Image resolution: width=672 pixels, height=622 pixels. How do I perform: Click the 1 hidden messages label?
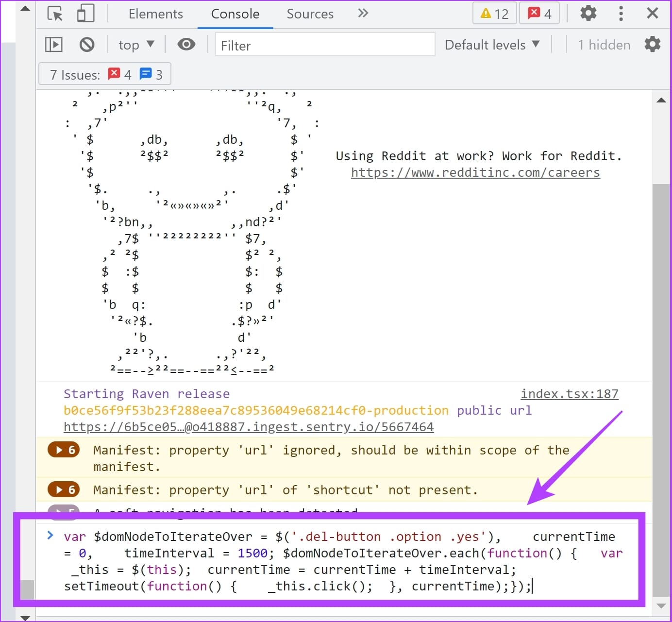point(604,45)
